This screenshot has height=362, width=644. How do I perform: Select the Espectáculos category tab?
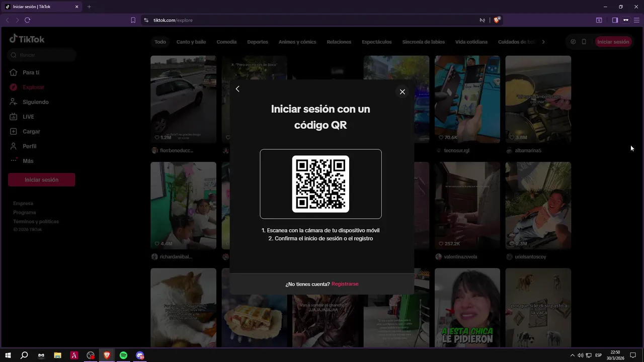tap(377, 42)
